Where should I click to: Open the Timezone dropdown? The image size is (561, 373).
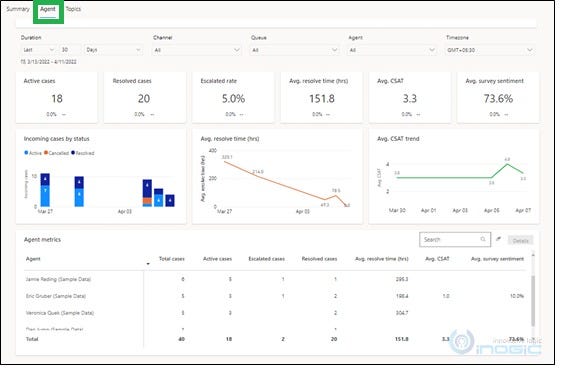(x=489, y=50)
